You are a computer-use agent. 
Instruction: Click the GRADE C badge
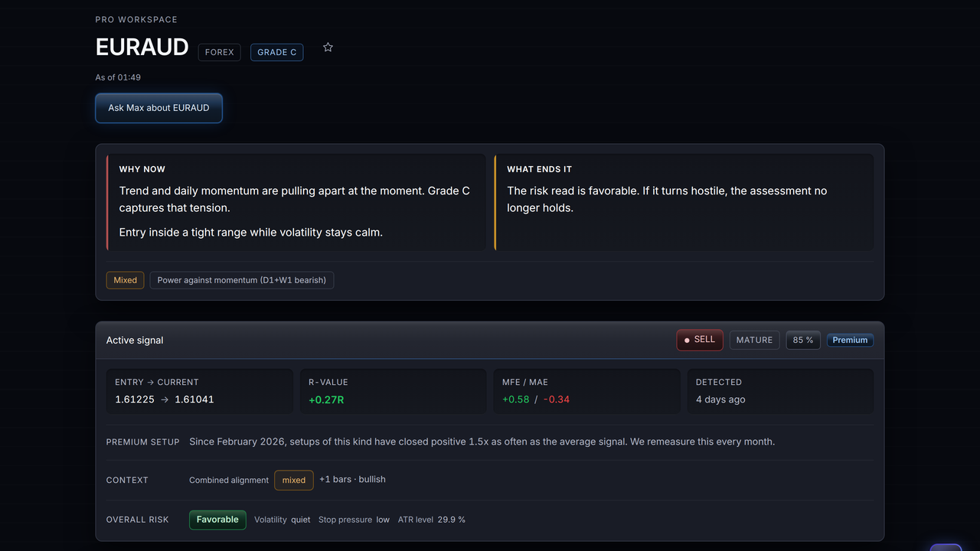(276, 52)
